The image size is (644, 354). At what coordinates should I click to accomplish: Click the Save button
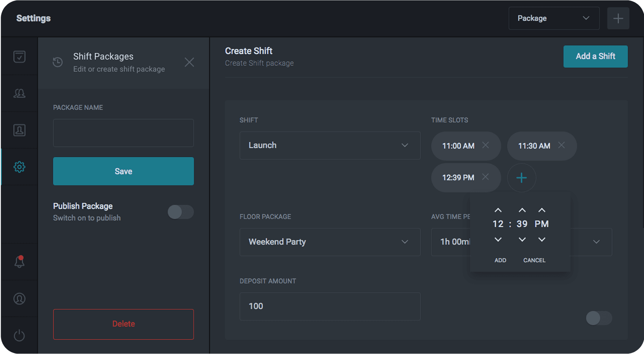[123, 171]
